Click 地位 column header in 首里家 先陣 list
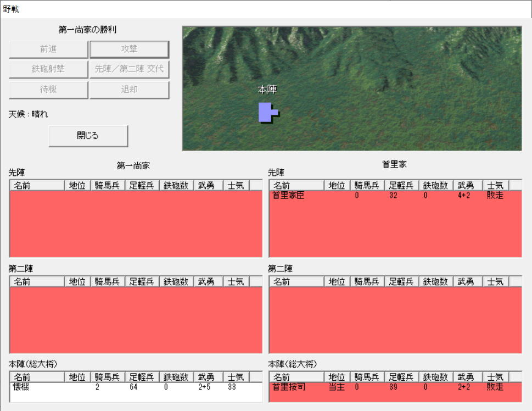 click(x=337, y=185)
